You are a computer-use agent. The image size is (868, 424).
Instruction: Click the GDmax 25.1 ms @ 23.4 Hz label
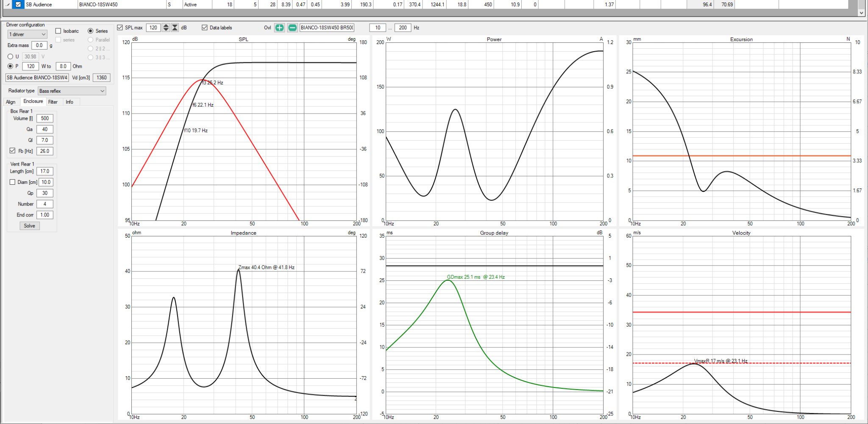(476, 277)
